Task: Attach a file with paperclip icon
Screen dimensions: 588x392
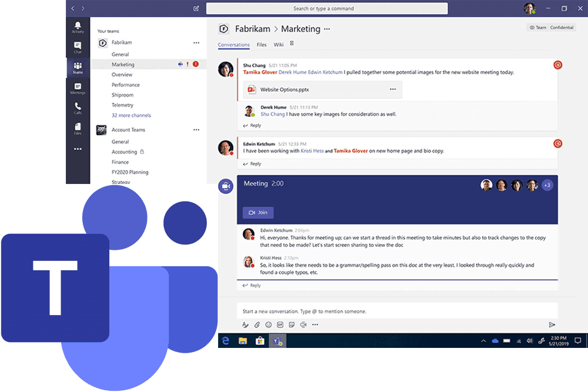Action: click(x=257, y=324)
